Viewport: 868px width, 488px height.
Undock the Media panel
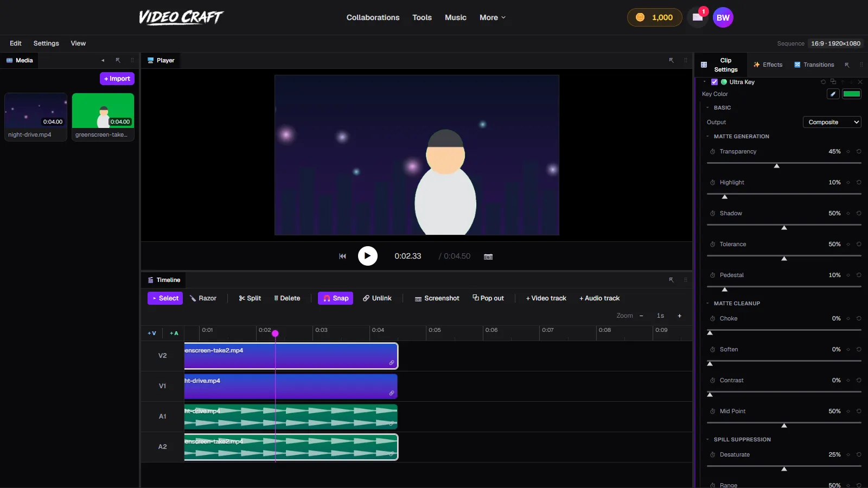pos(118,60)
